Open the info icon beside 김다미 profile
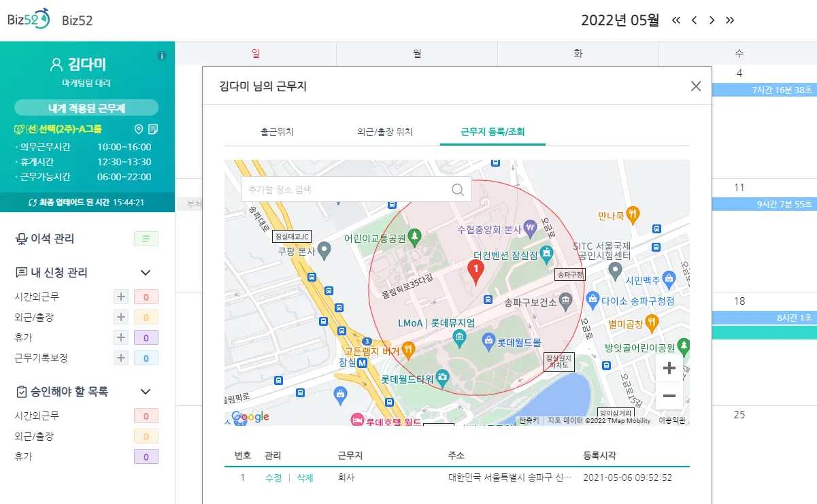The height and width of the screenshot is (504, 817). tap(162, 56)
